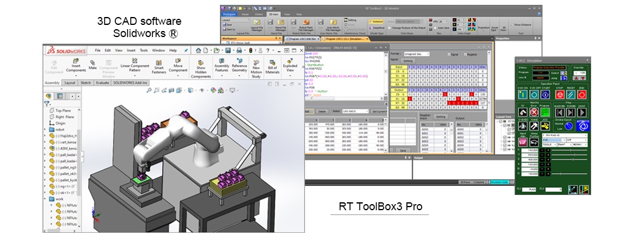Click the Error monitor icon in Simulation panel

(534, 112)
